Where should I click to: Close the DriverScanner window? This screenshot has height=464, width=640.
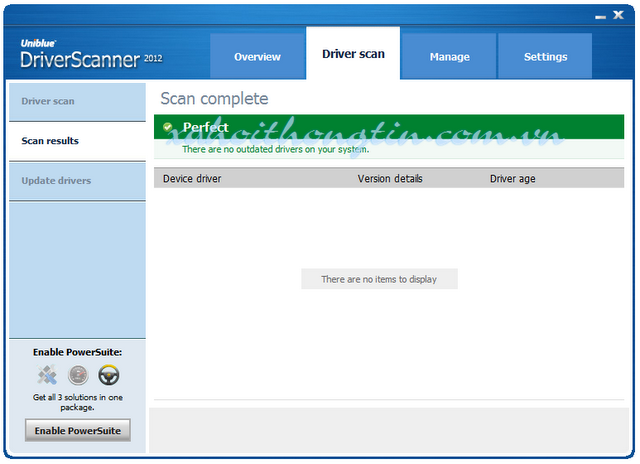(x=618, y=15)
